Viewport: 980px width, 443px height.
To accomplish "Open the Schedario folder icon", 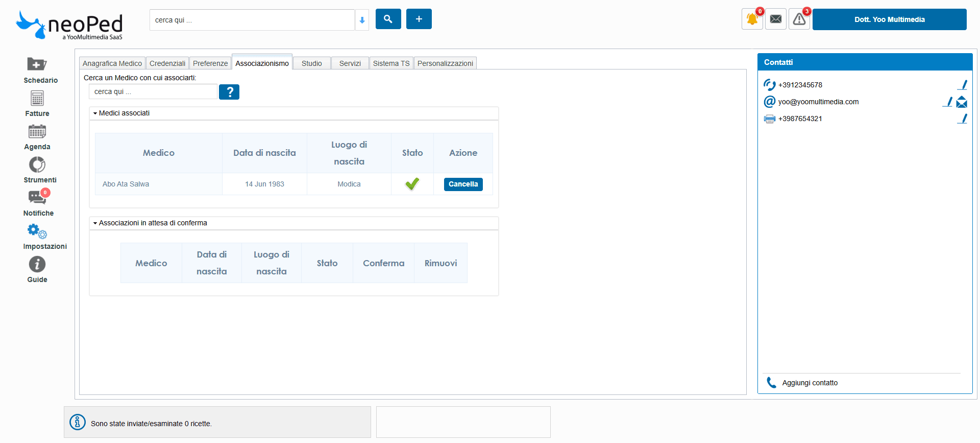I will 37,64.
